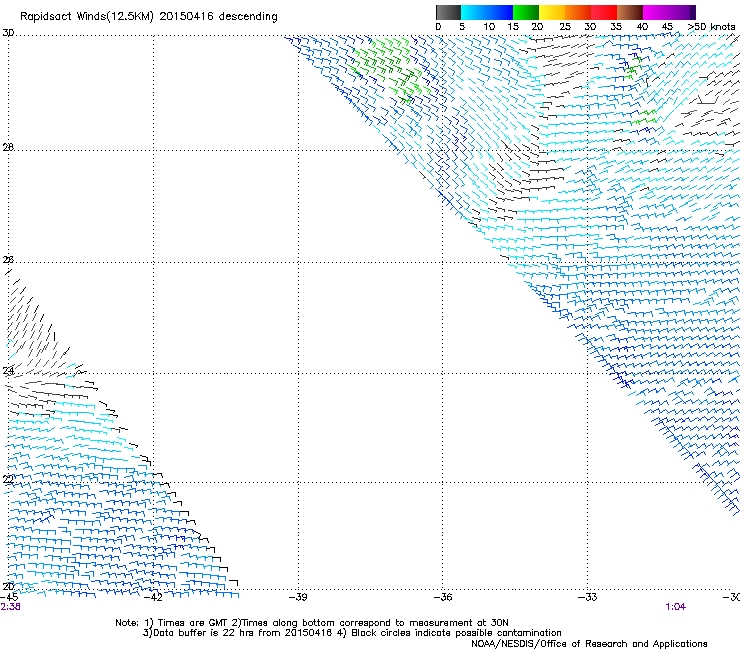The height and width of the screenshot is (650, 740).
Task: Click the legend label 40
Action: 642,27
